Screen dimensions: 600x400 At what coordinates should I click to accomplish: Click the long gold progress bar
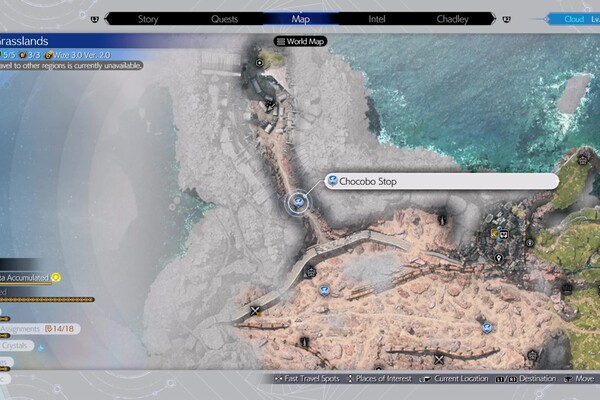coord(47,300)
